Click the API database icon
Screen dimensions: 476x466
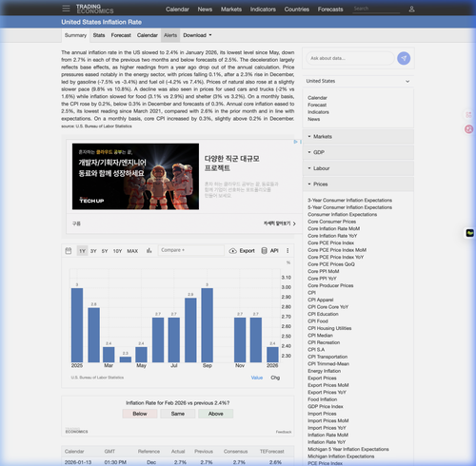(x=264, y=251)
